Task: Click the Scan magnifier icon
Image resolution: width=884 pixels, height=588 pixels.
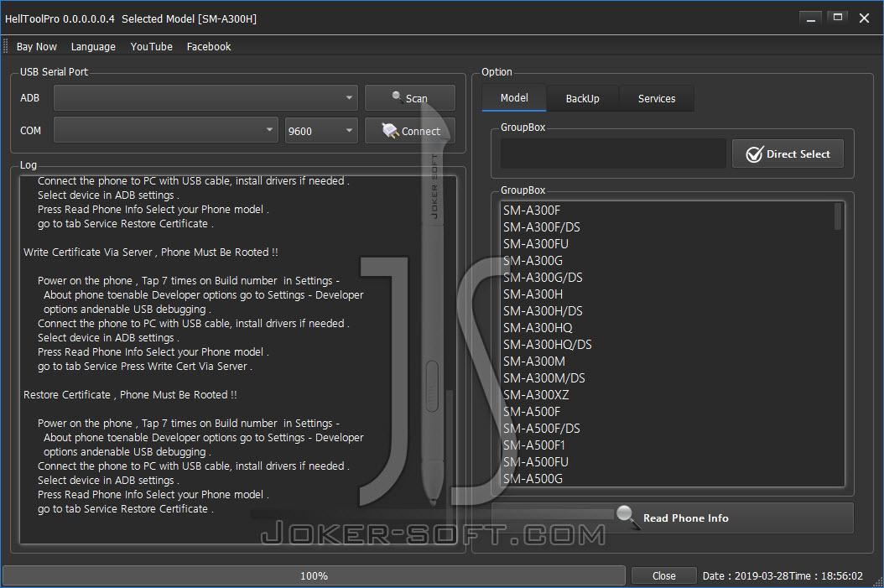Action: [x=397, y=96]
